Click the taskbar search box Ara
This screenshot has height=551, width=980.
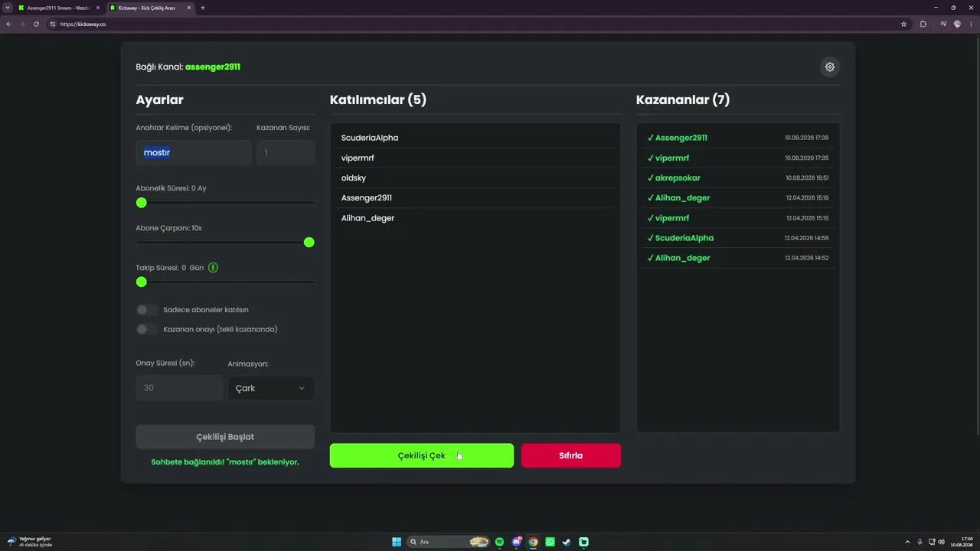(x=448, y=542)
